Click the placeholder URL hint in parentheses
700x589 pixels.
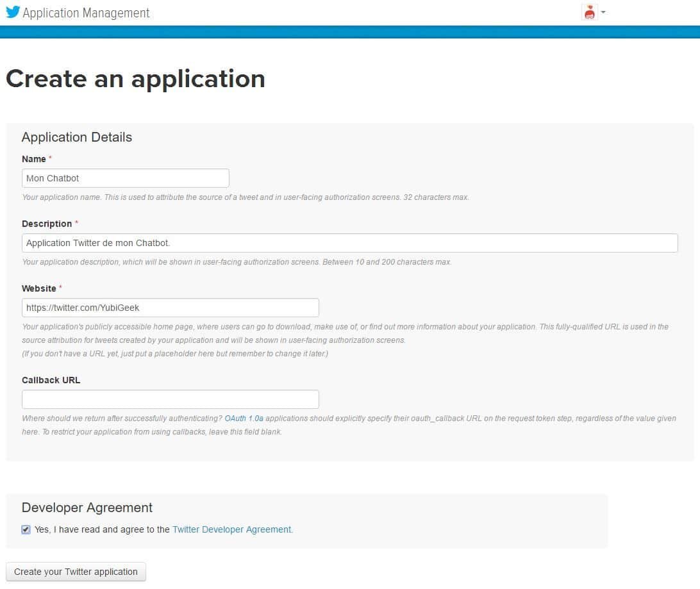[175, 353]
